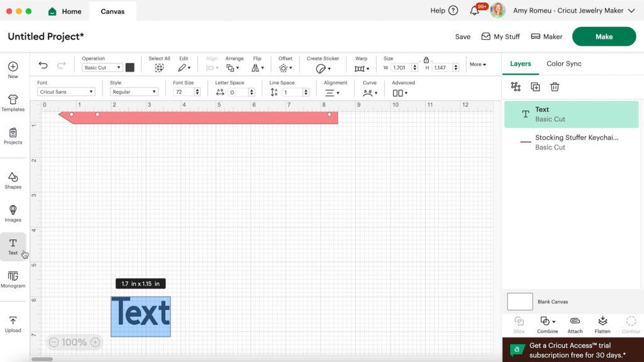Open the Upload tool
644x362 pixels.
13,324
